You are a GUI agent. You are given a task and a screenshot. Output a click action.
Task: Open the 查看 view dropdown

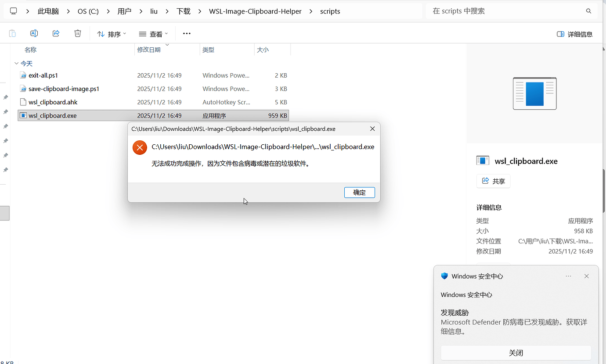[153, 34]
